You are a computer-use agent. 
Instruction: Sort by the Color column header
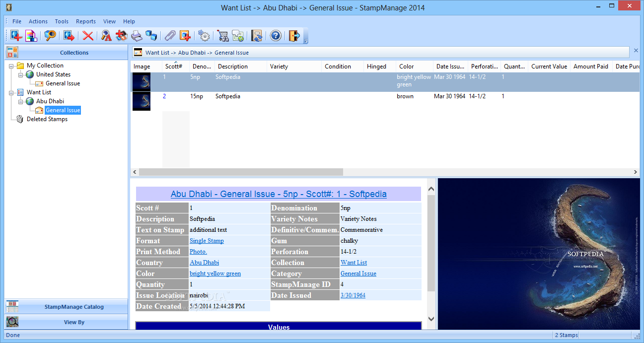415,67
